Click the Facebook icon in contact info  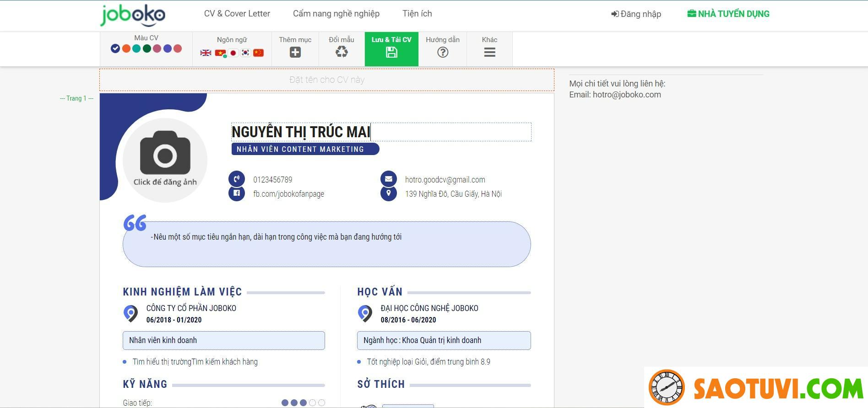(237, 193)
